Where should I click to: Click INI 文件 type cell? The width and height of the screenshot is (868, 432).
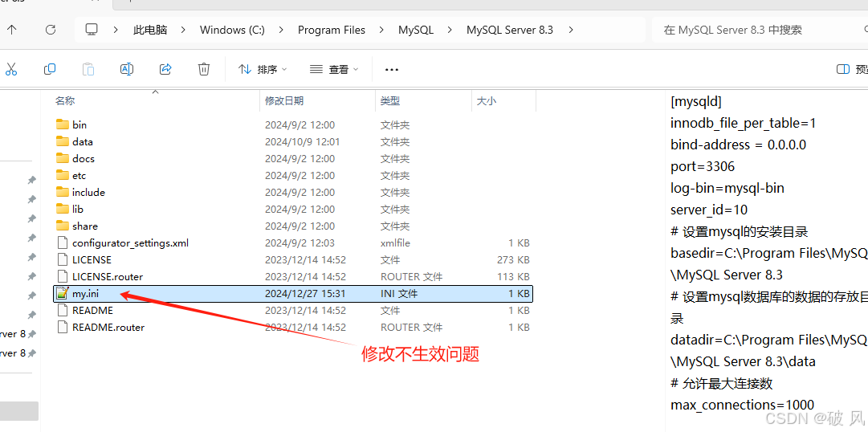tap(399, 294)
